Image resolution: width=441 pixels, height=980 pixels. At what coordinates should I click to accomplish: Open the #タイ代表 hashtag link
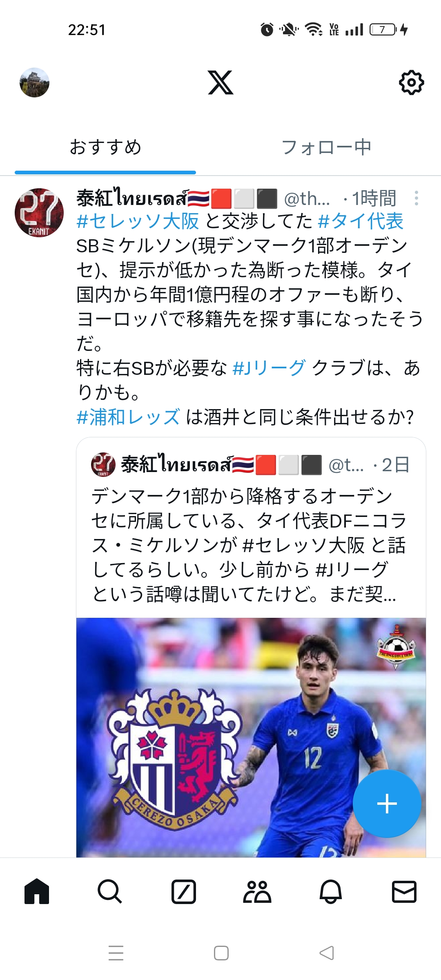pyautogui.click(x=361, y=221)
